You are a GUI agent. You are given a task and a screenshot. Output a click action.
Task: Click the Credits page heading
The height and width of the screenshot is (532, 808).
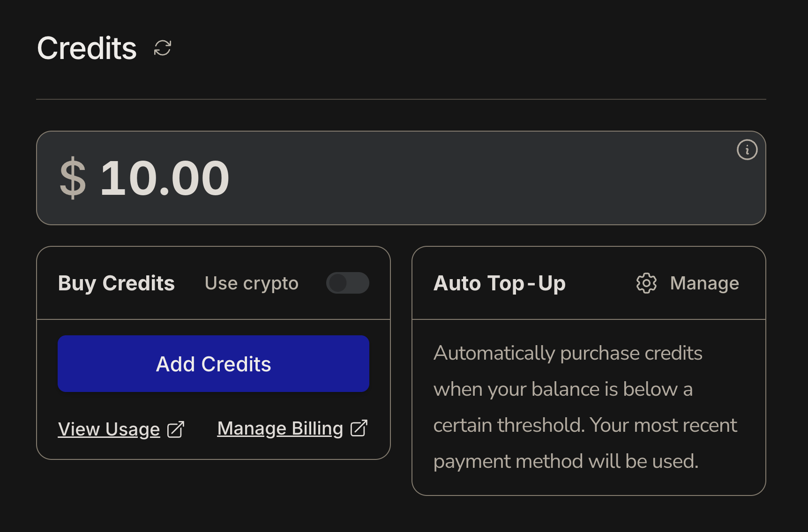87,48
